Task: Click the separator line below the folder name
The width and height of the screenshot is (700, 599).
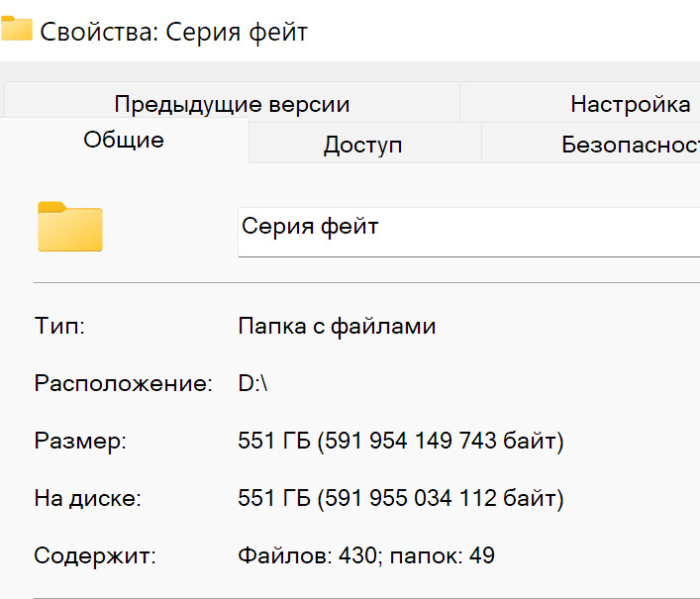Action: click(x=366, y=282)
